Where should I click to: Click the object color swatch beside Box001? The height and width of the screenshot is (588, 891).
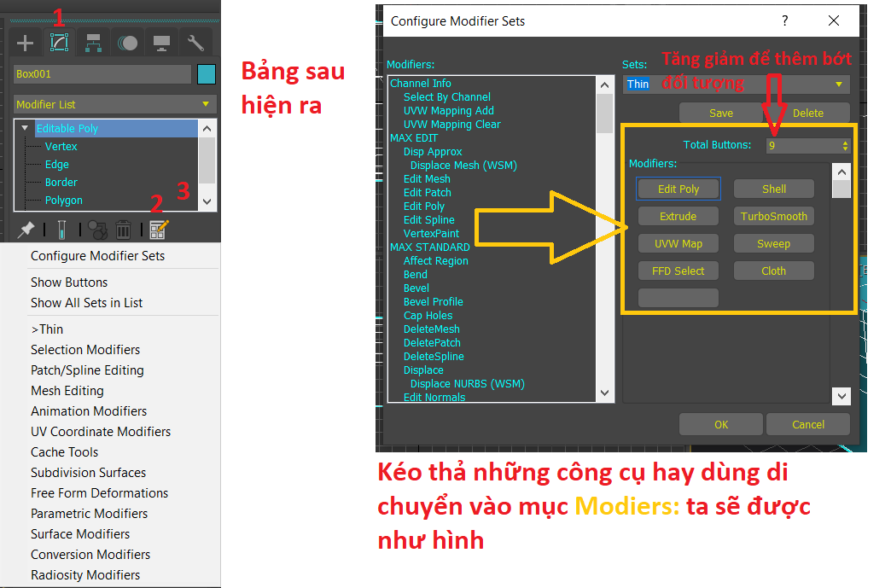tap(206, 74)
